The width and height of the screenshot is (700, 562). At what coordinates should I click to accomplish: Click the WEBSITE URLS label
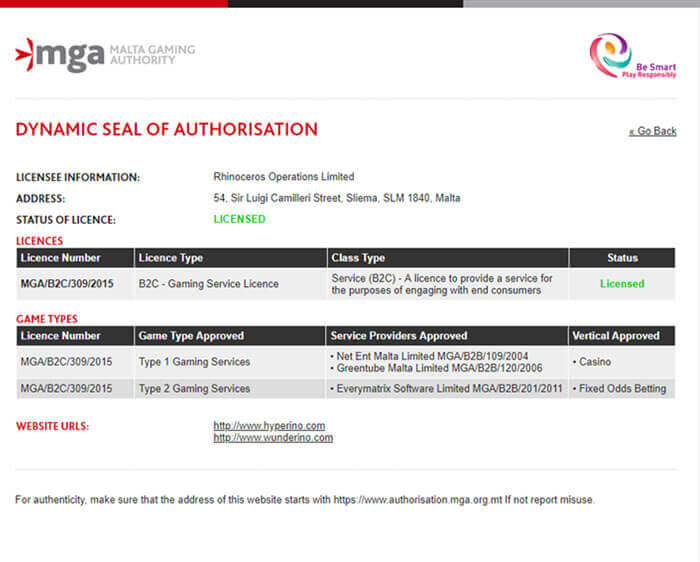(x=52, y=426)
